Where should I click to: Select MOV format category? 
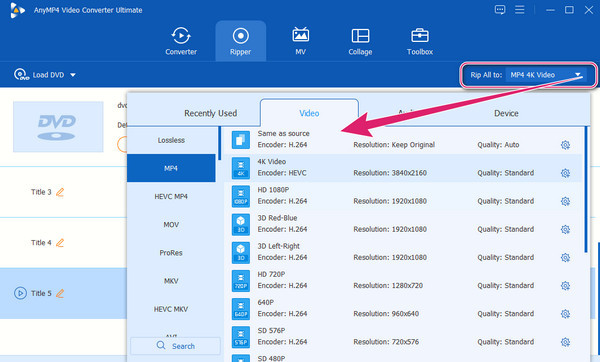pyautogui.click(x=171, y=225)
